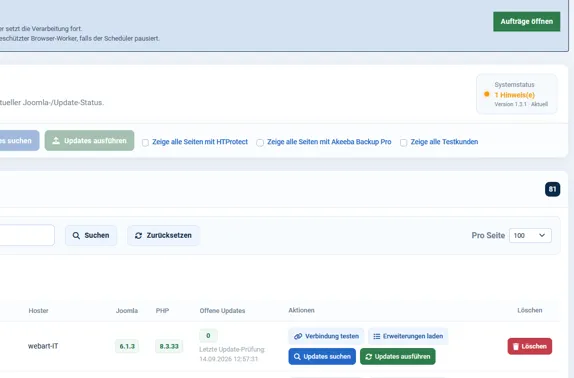Viewport: 574px width, 378px height.
Task: Click list icon in Erweiterungen laden
Action: click(377, 336)
